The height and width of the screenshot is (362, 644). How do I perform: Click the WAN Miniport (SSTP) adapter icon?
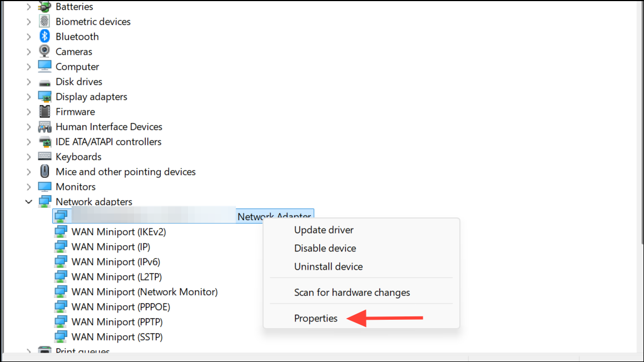click(61, 336)
